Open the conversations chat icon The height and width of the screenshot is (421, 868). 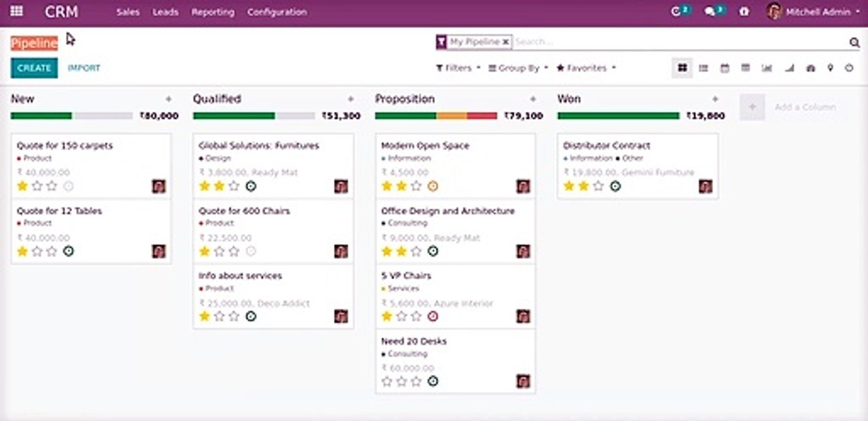pyautogui.click(x=710, y=12)
